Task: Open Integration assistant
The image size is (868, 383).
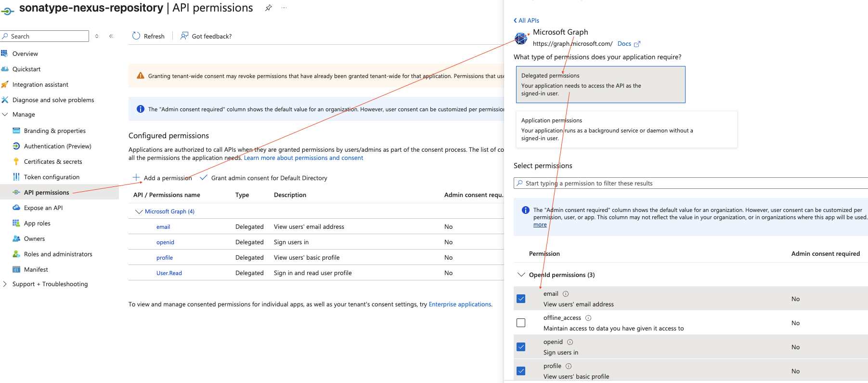Action: (40, 84)
